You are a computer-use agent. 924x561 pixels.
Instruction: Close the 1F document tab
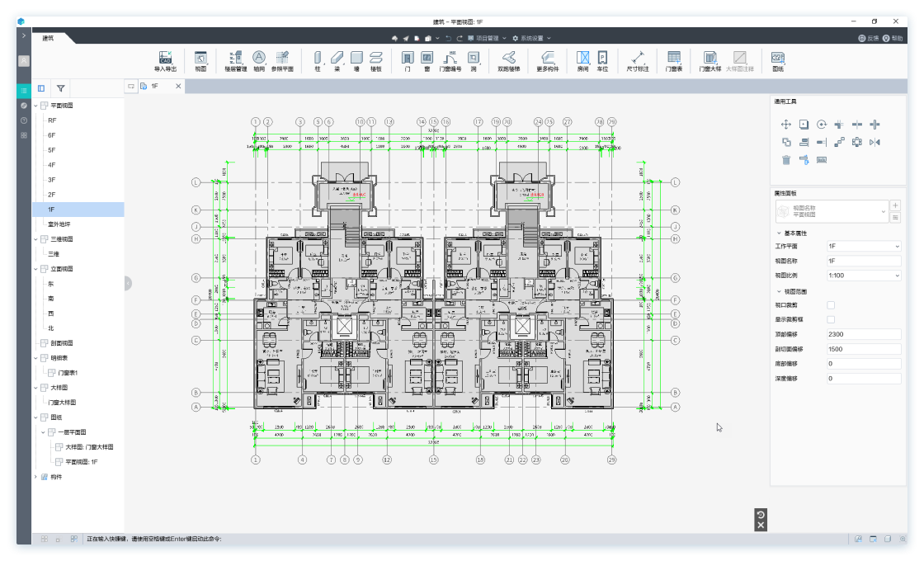pos(178,86)
